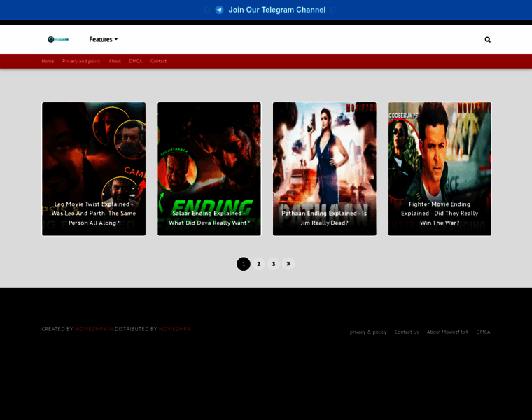This screenshot has width=532, height=420.
Task: Open Contact in red navigation bar
Action: pos(158,61)
